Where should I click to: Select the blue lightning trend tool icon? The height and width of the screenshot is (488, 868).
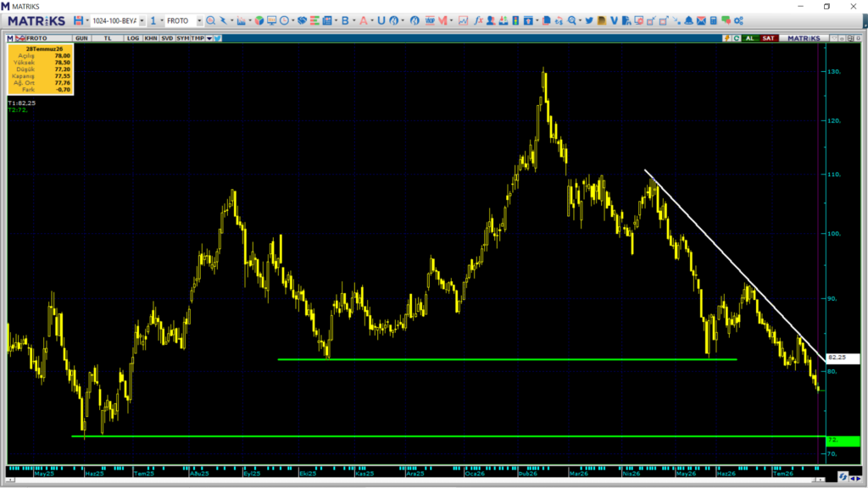pyautogui.click(x=223, y=20)
